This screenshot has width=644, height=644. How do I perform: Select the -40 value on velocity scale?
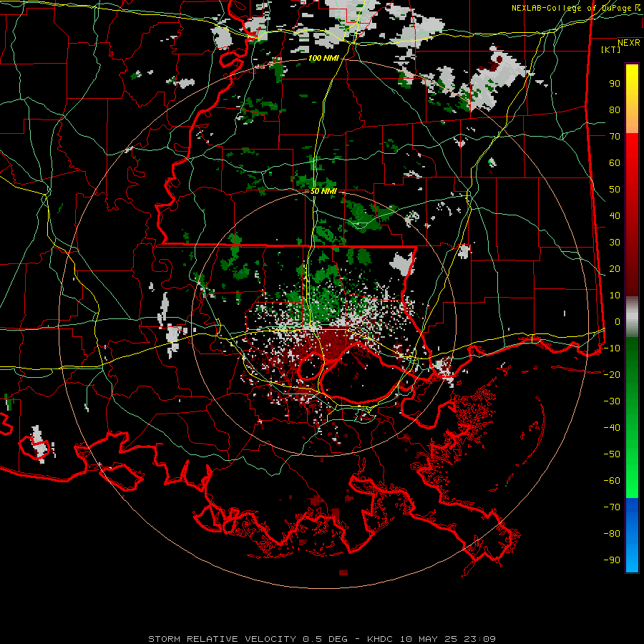pos(612,428)
